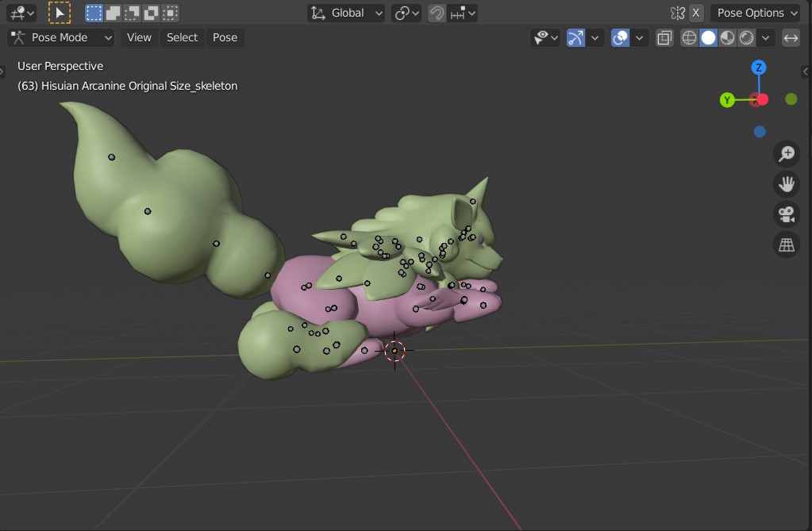812x531 pixels.
Task: Toggle X-ray view
Action: 664,38
